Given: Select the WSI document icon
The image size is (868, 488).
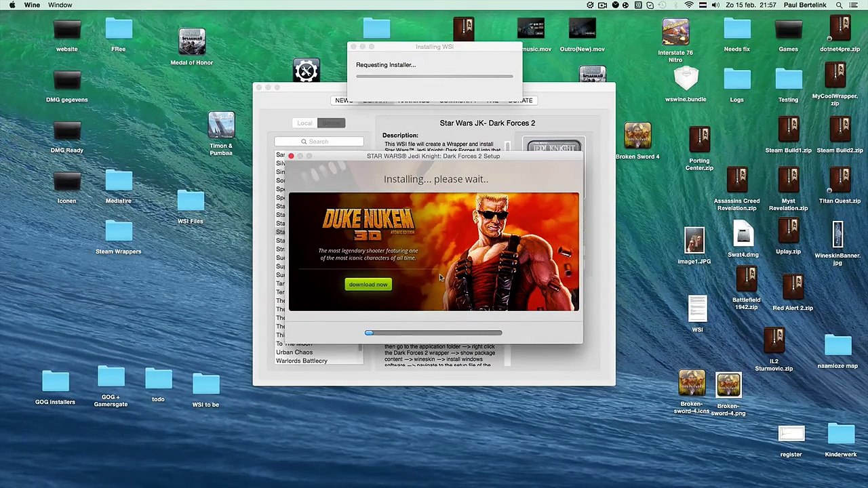Looking at the screenshot, I should click(697, 309).
